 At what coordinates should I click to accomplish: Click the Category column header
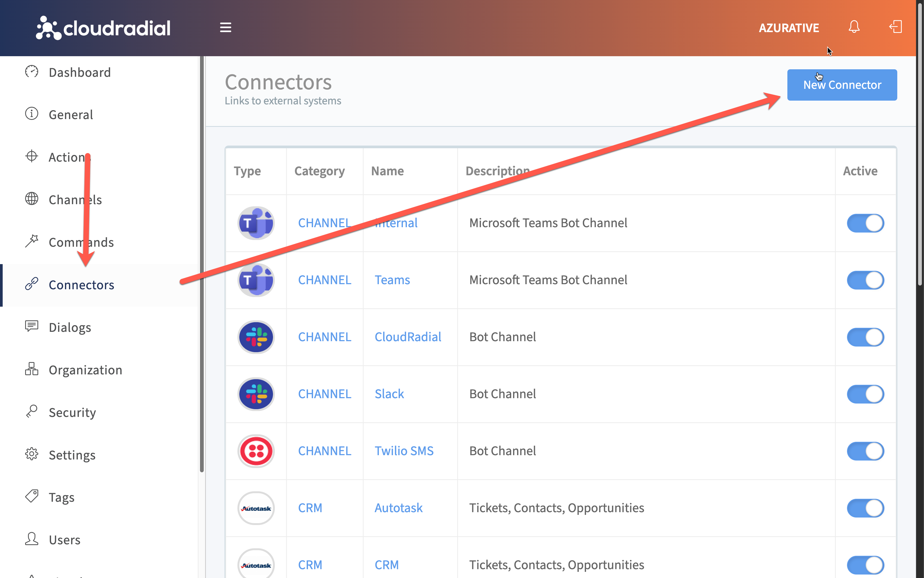coord(319,171)
